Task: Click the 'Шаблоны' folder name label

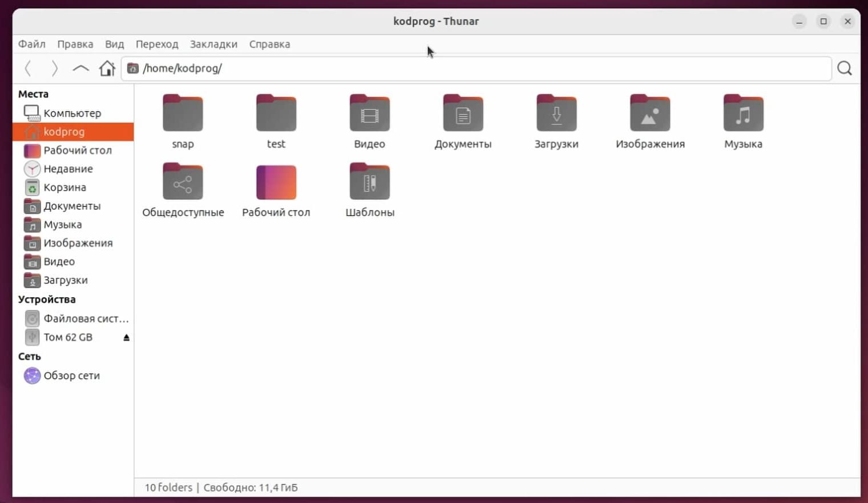Action: coord(370,212)
